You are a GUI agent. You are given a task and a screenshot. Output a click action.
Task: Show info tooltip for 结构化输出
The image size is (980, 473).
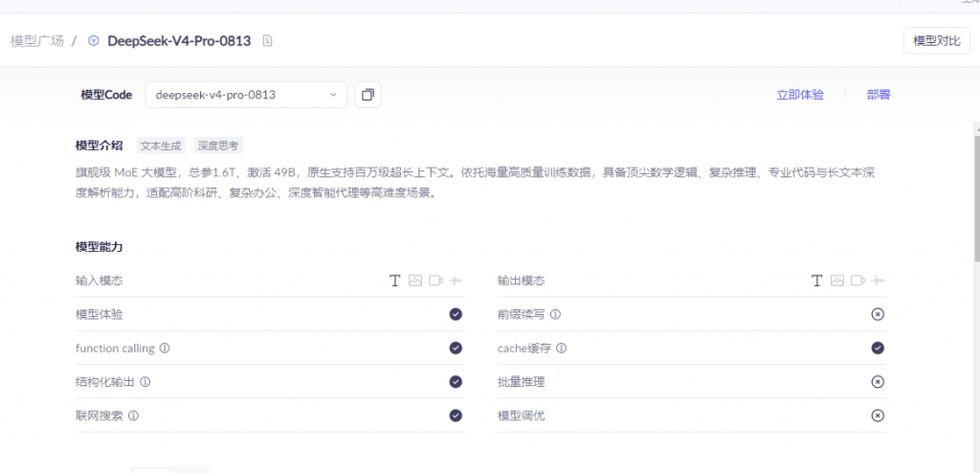(145, 382)
